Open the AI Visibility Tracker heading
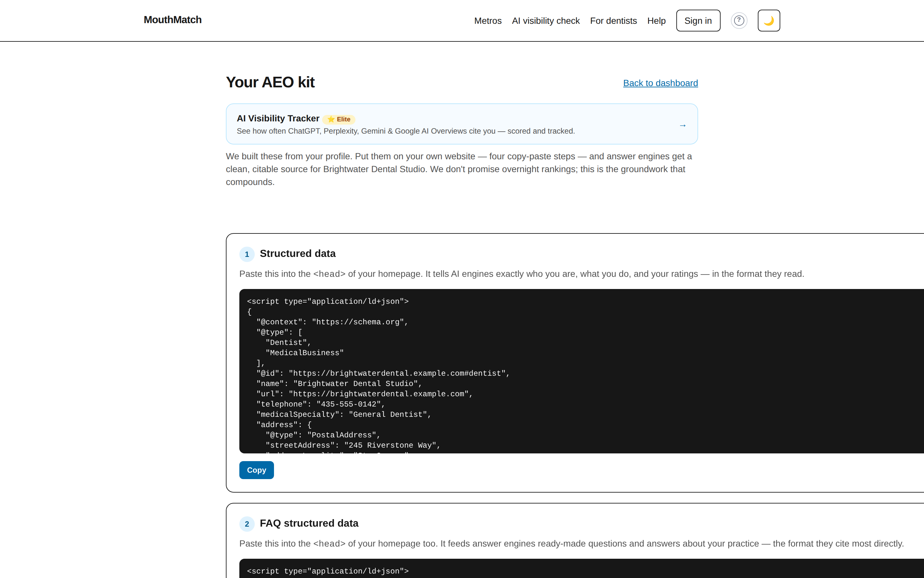The width and height of the screenshot is (924, 578). [278, 118]
